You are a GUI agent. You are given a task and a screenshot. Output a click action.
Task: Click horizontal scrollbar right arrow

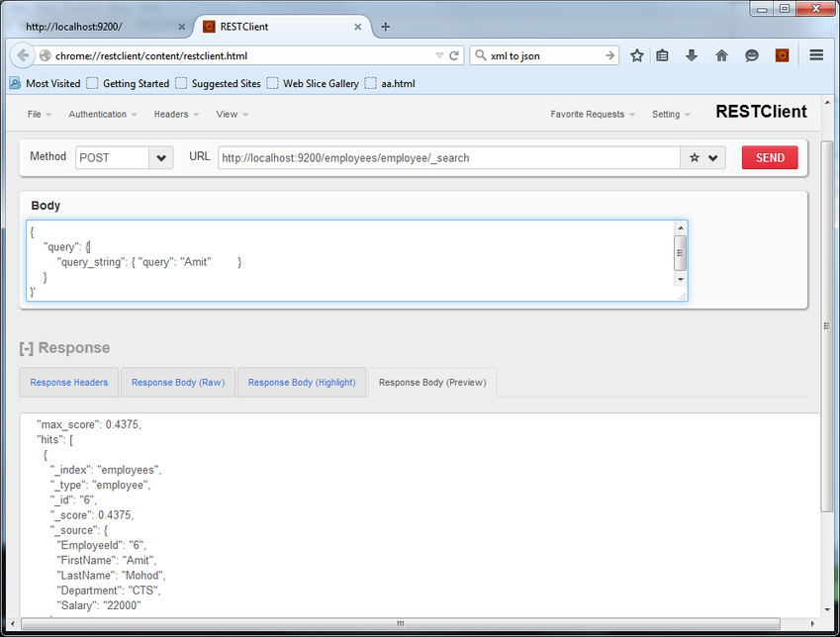(812, 623)
